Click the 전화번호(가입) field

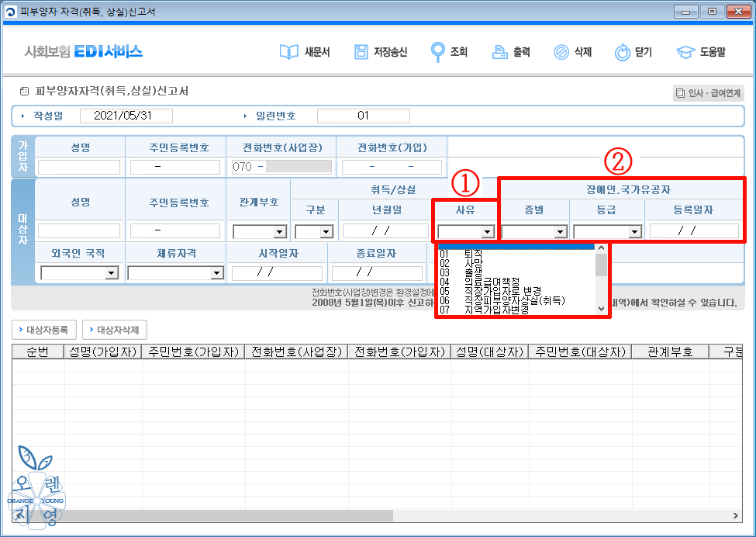coord(392,167)
